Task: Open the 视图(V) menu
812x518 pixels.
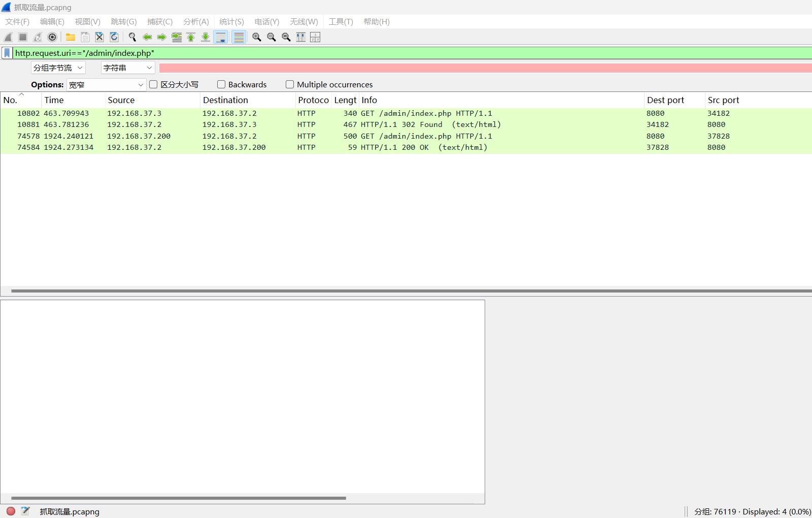Action: tap(88, 21)
